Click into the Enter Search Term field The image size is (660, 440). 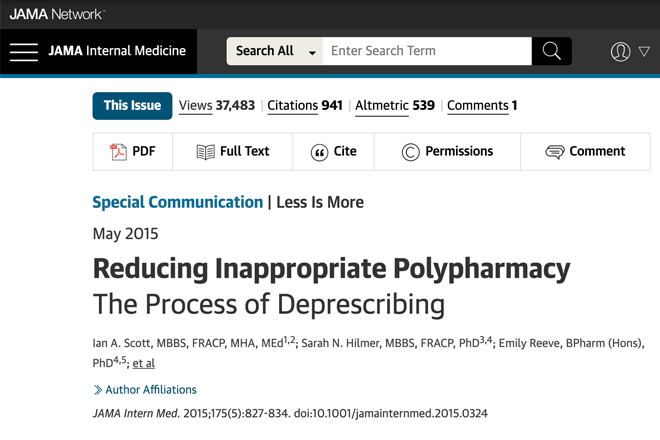(427, 51)
